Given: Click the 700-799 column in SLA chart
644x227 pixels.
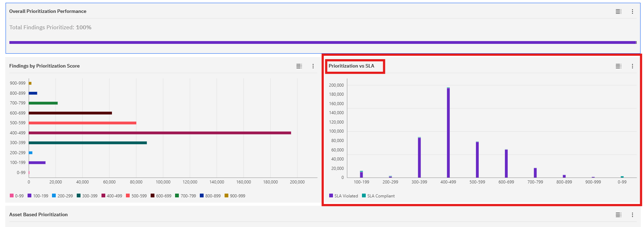Looking at the screenshot, I should coord(535,173).
